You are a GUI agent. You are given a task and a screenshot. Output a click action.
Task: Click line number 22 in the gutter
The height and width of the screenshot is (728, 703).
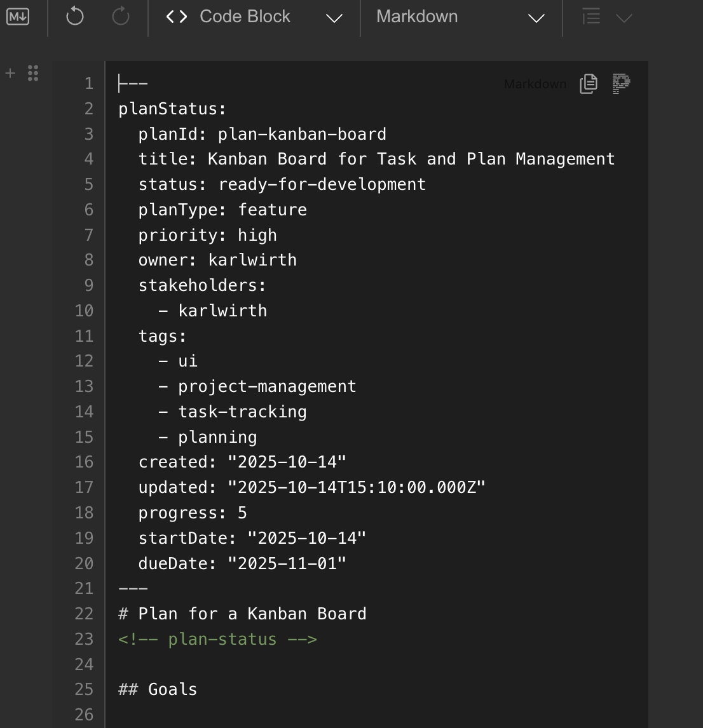click(83, 614)
